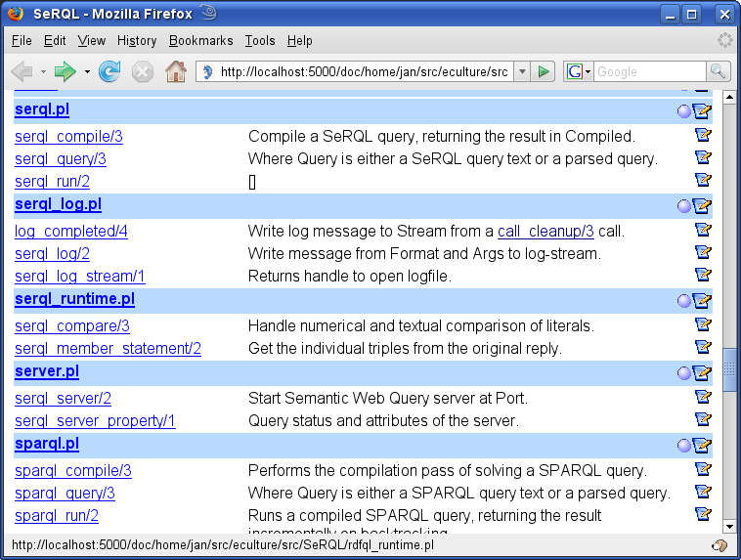The width and height of the screenshot is (741, 560).
Task: Edit source of serql_member_statement/2
Action: [x=703, y=347]
